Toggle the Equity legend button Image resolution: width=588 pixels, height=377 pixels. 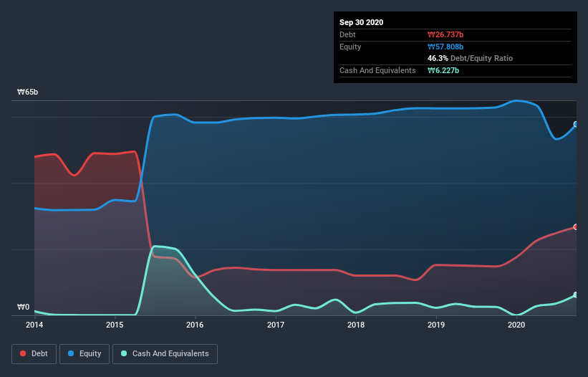(85, 354)
